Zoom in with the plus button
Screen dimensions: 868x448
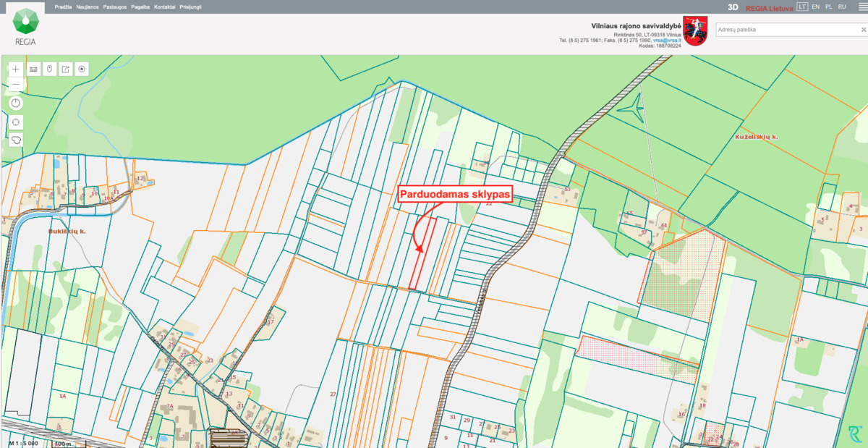point(16,69)
